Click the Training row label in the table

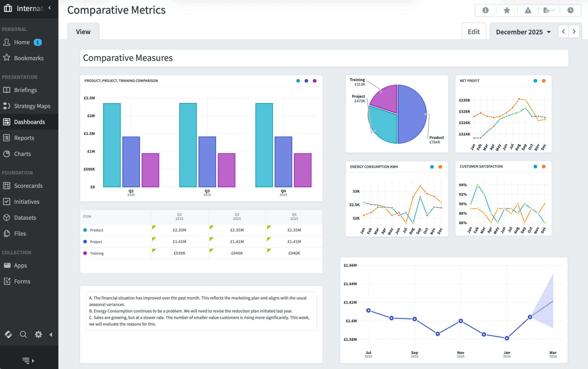click(97, 253)
